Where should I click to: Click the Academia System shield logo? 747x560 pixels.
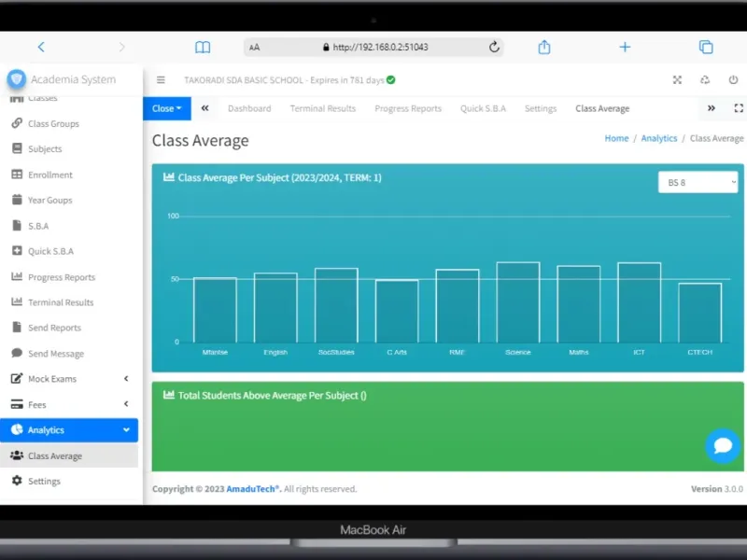coord(16,78)
